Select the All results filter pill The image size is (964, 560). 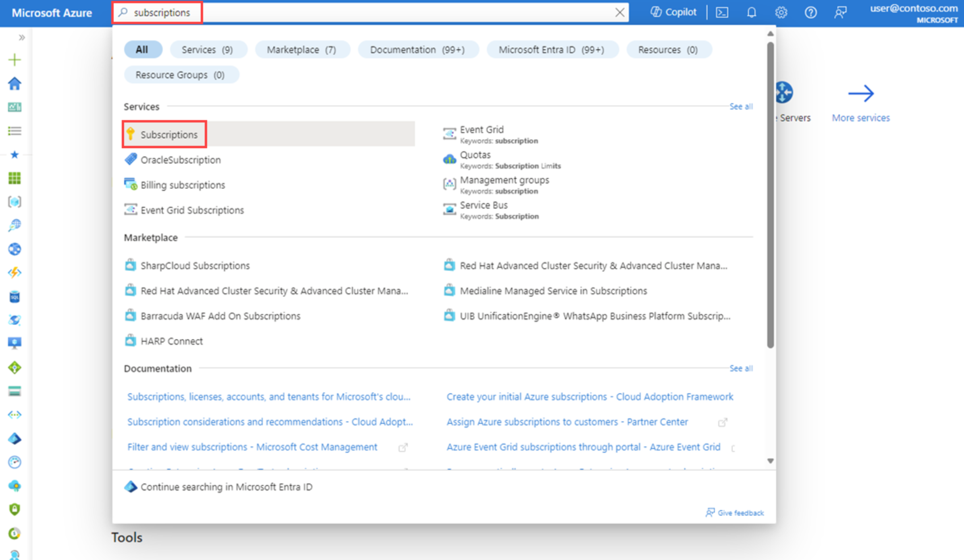click(143, 49)
